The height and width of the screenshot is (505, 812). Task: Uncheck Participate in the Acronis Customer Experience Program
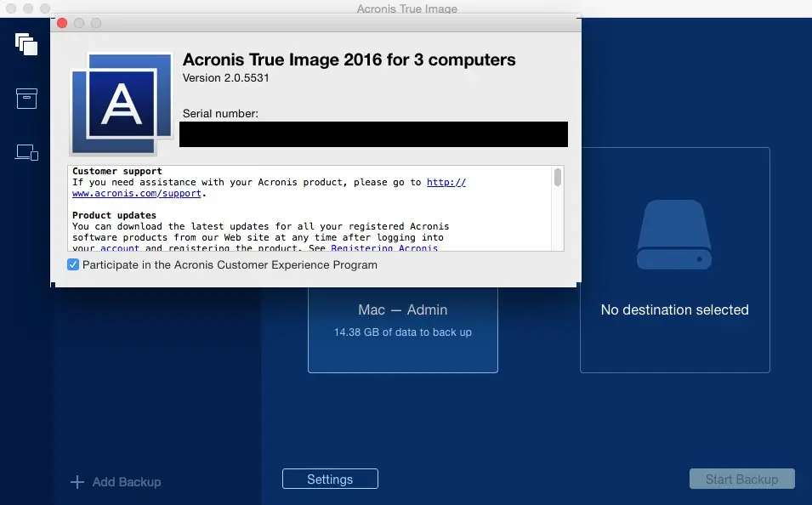pyautogui.click(x=73, y=264)
